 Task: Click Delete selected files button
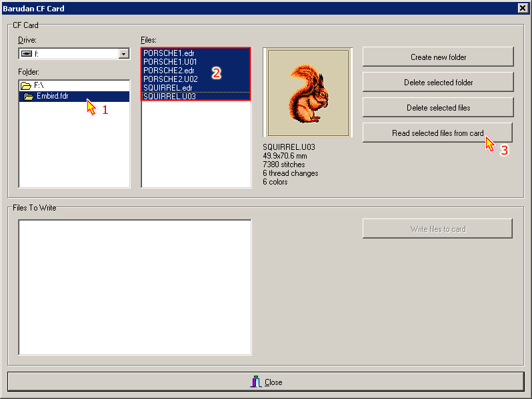point(438,108)
